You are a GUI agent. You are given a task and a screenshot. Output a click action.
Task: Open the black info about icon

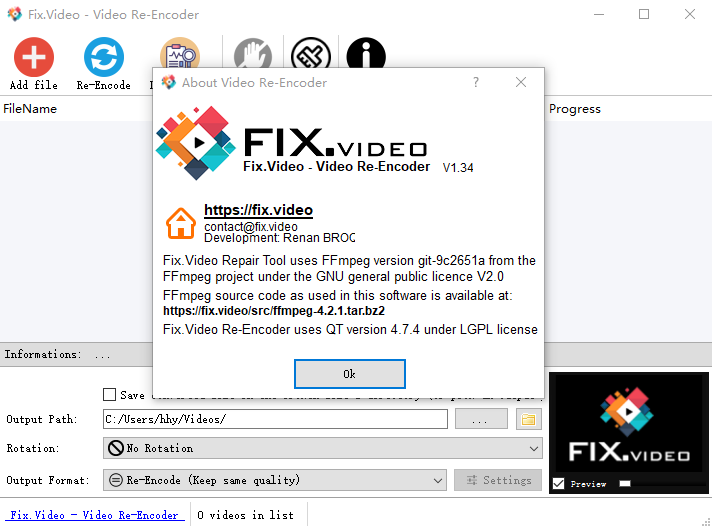click(x=366, y=53)
